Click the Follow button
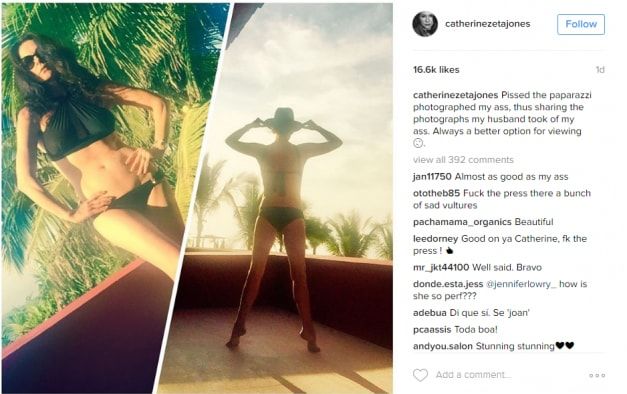Viewport: 627px width, 394px height. [x=581, y=24]
